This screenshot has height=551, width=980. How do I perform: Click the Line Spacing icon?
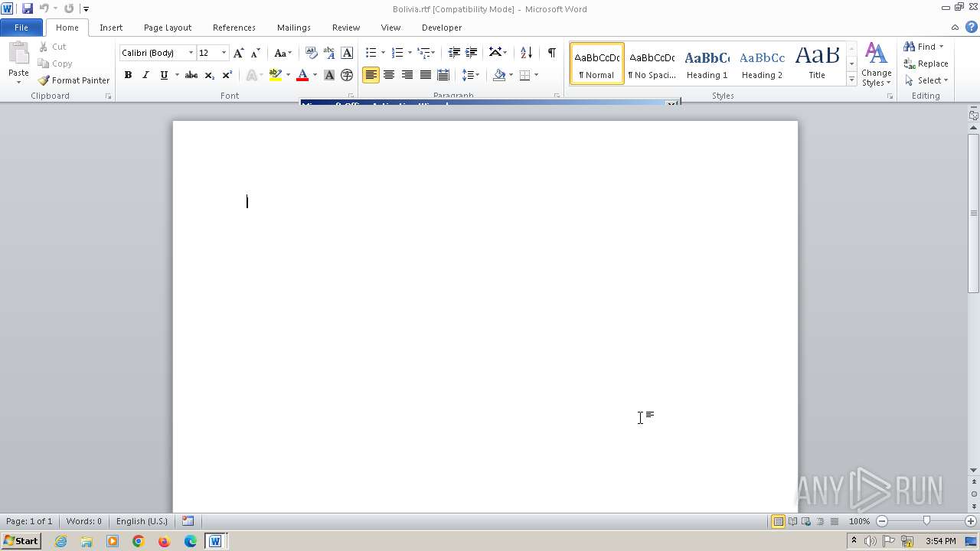[x=468, y=75]
